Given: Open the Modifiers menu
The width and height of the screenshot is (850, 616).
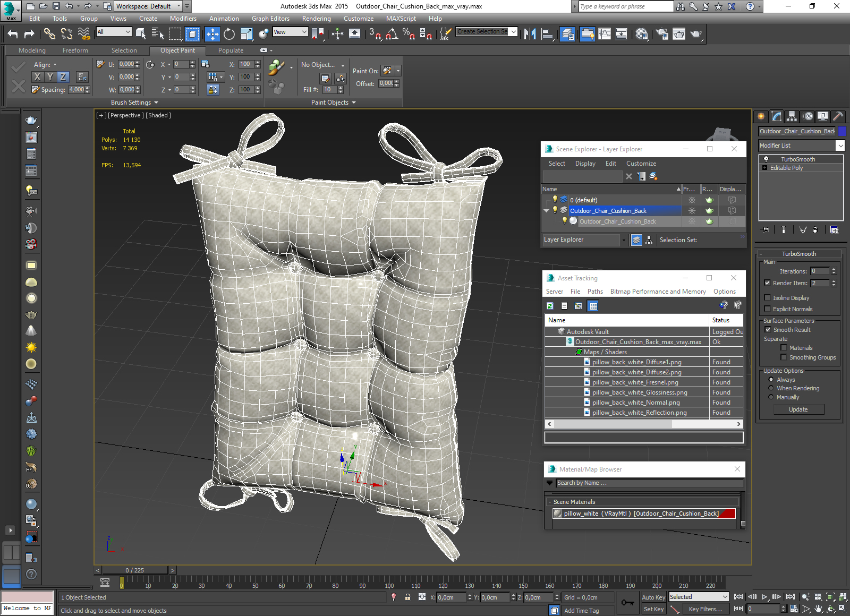Looking at the screenshot, I should (183, 19).
